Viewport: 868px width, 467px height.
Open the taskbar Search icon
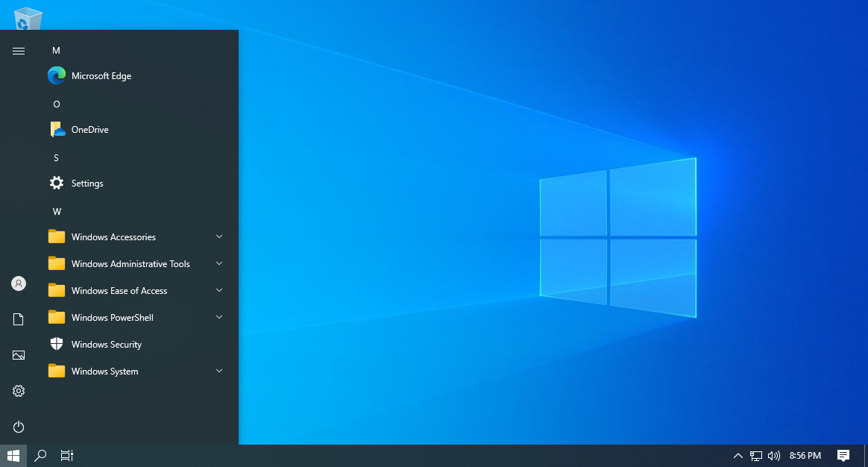coord(40,456)
